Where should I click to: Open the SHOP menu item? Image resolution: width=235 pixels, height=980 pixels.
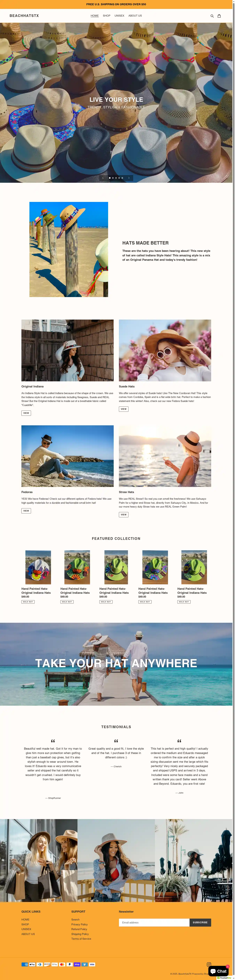(x=107, y=16)
